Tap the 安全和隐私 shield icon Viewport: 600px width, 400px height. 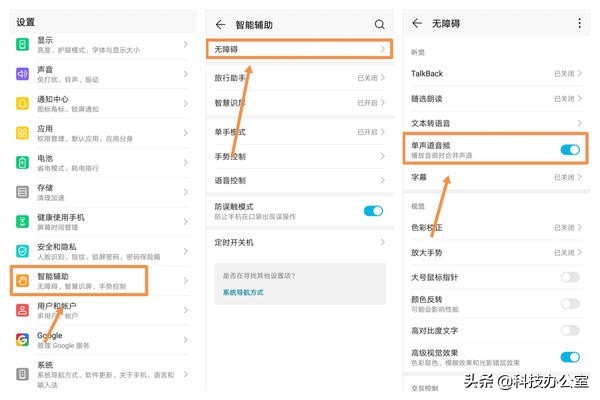22,250
